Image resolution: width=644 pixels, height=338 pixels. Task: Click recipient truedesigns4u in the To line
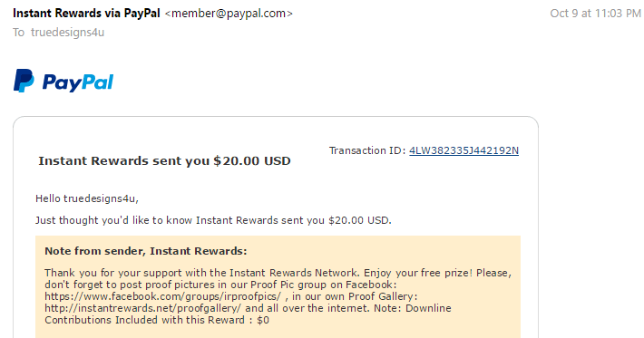[67, 33]
